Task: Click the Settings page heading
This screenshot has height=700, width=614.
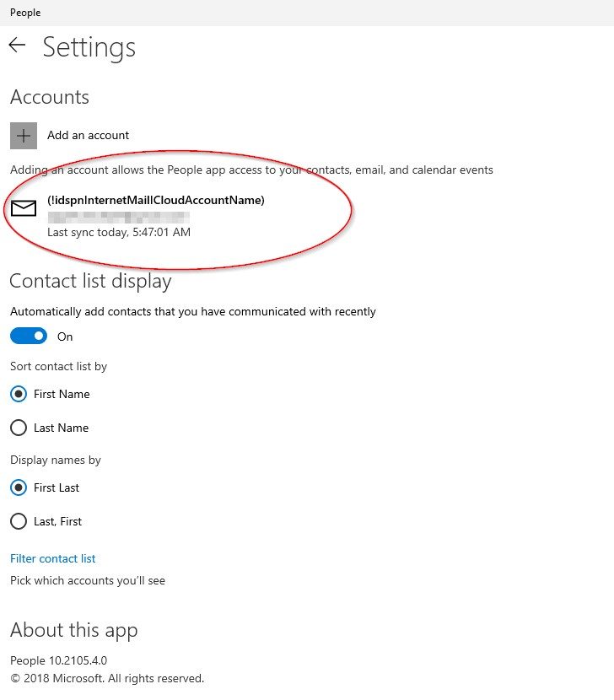Action: 89,47
